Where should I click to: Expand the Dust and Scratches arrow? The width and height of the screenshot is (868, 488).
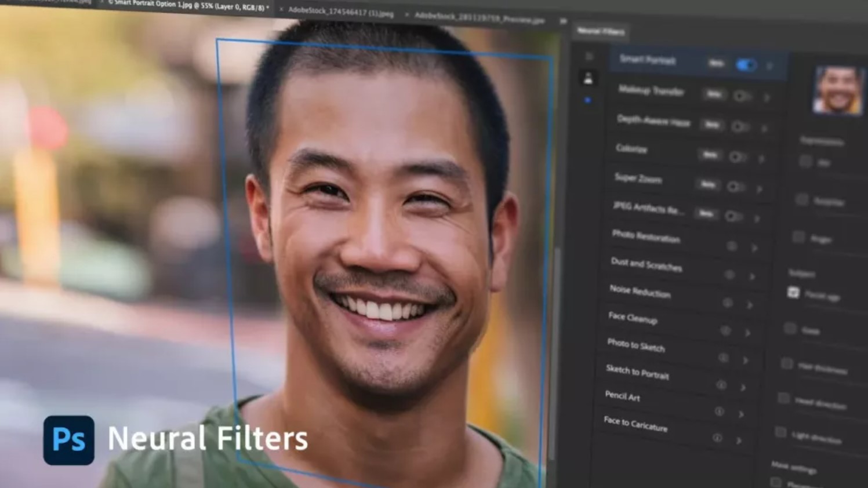click(752, 276)
